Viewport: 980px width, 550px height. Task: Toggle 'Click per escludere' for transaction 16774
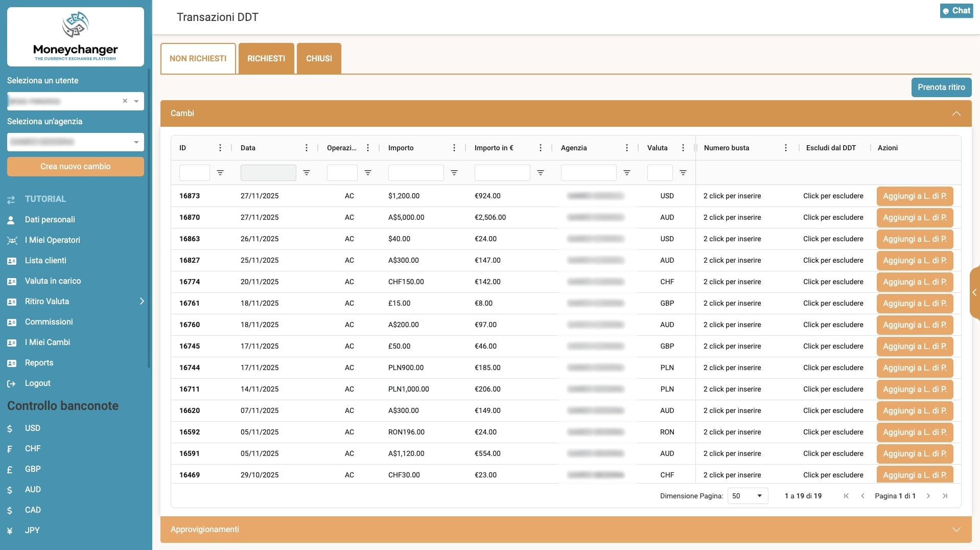[833, 282]
